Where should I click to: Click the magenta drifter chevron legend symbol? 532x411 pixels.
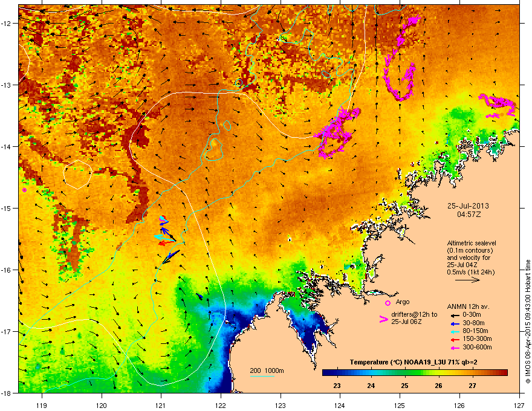click(x=383, y=319)
